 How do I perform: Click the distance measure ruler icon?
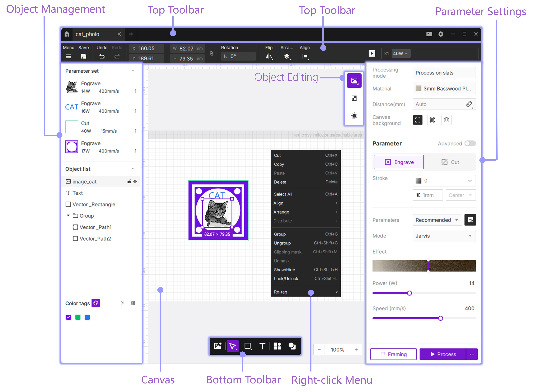pyautogui.click(x=469, y=104)
